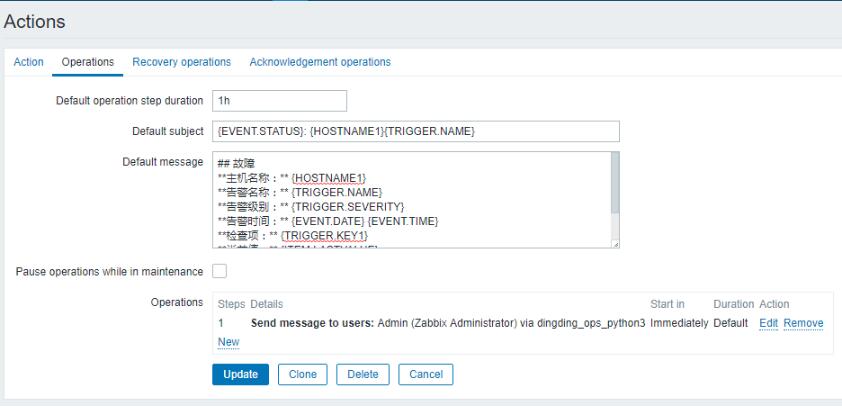Click the Delete button
Screen dimensions: 842x408
[x=362, y=374]
